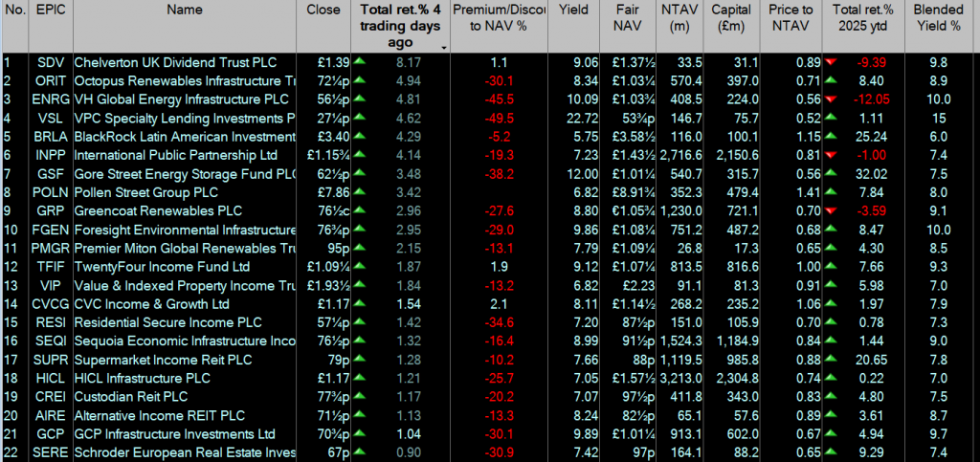Click the Blended Yield % column header
The image size is (980, 462).
[x=938, y=18]
